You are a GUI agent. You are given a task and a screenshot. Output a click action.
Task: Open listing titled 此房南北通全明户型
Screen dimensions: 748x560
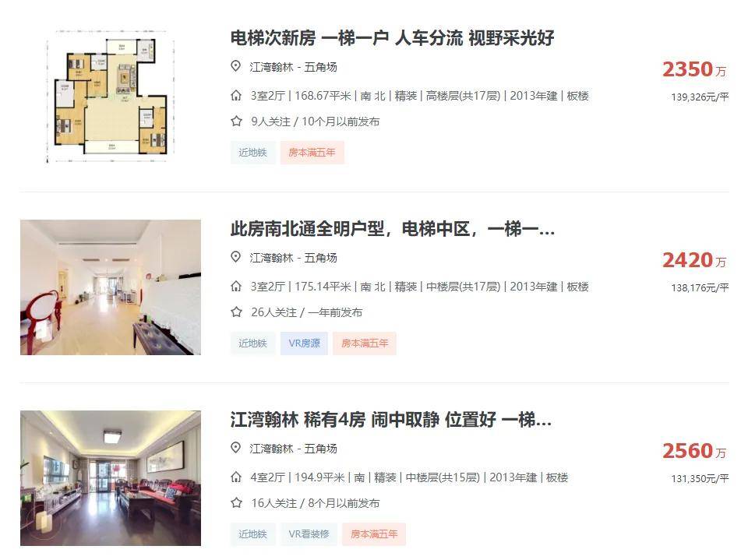coord(392,229)
